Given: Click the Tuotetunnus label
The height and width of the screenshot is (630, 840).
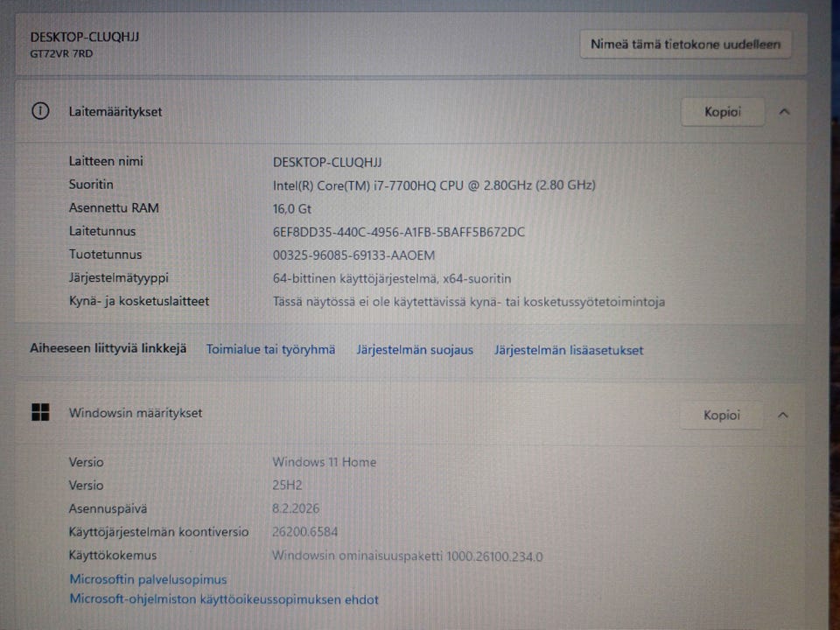Looking at the screenshot, I should point(106,255).
